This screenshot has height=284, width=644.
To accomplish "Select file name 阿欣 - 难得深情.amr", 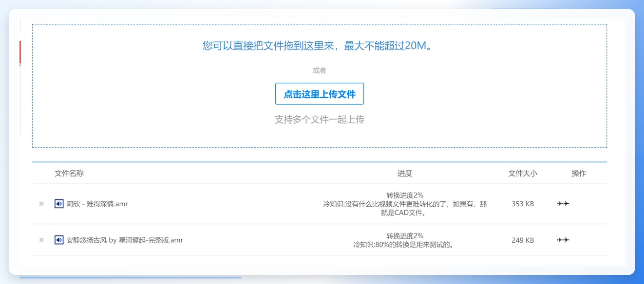I will (97, 204).
